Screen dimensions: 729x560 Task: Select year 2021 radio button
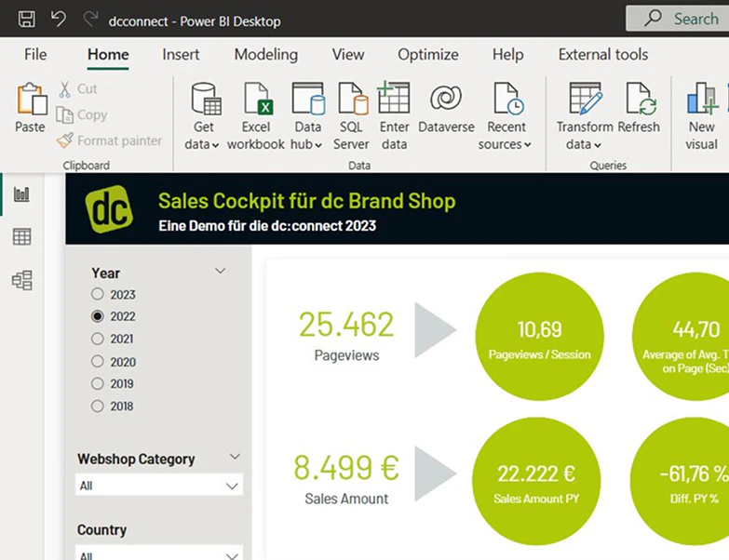pyautogui.click(x=97, y=339)
